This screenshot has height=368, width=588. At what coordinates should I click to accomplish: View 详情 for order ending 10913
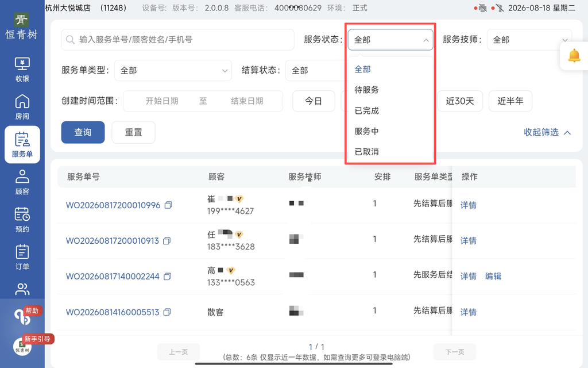coord(469,241)
